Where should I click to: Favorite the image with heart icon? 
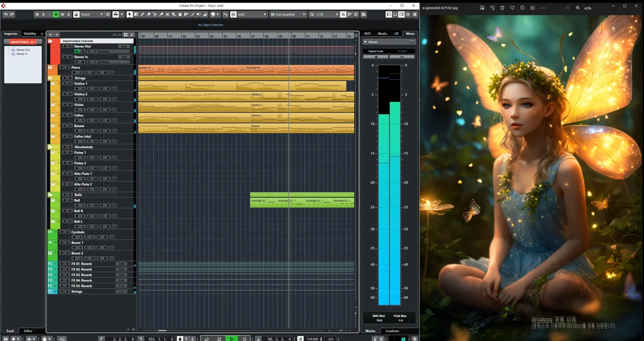(512, 8)
